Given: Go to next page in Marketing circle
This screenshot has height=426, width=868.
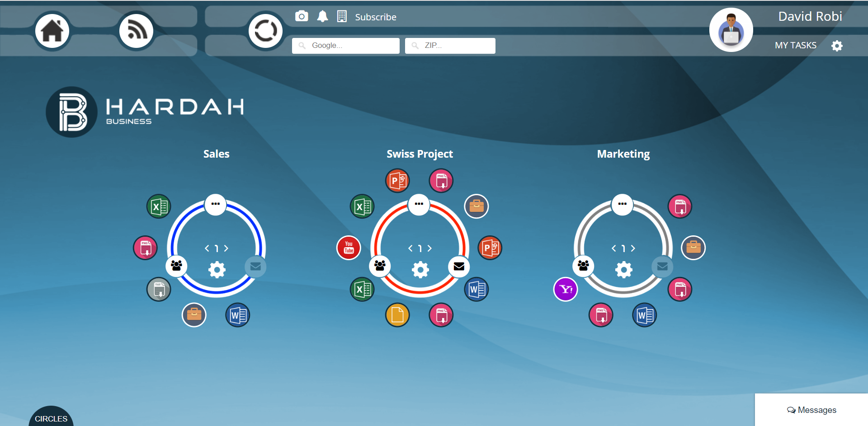Looking at the screenshot, I should 633,248.
